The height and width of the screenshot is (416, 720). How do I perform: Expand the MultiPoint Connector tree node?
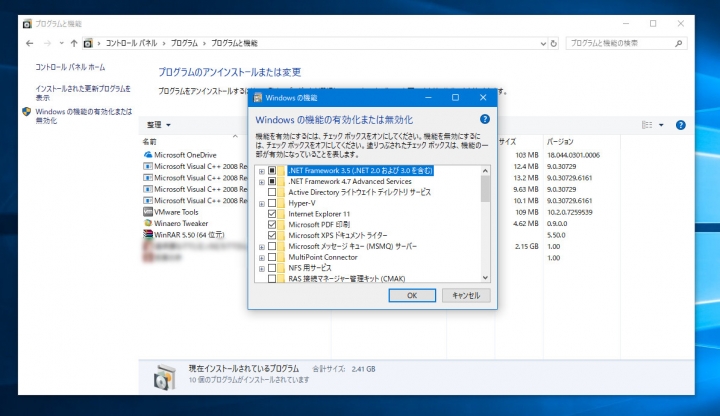[x=262, y=258]
